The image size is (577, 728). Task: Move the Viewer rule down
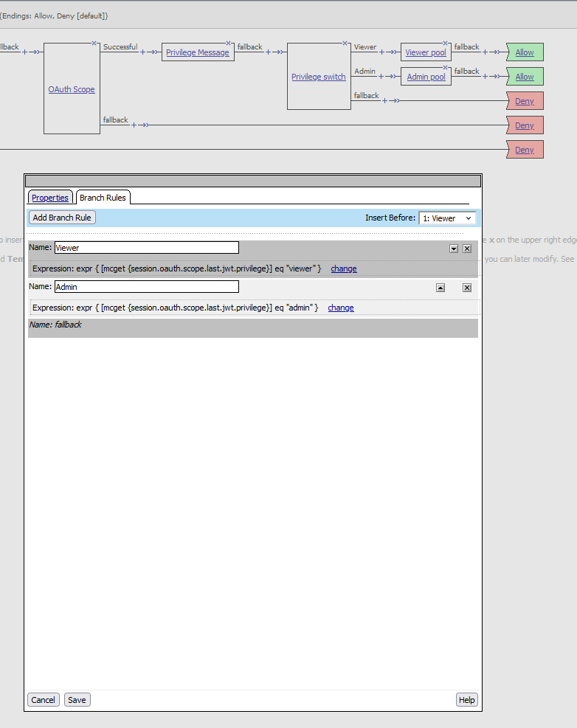click(x=454, y=249)
